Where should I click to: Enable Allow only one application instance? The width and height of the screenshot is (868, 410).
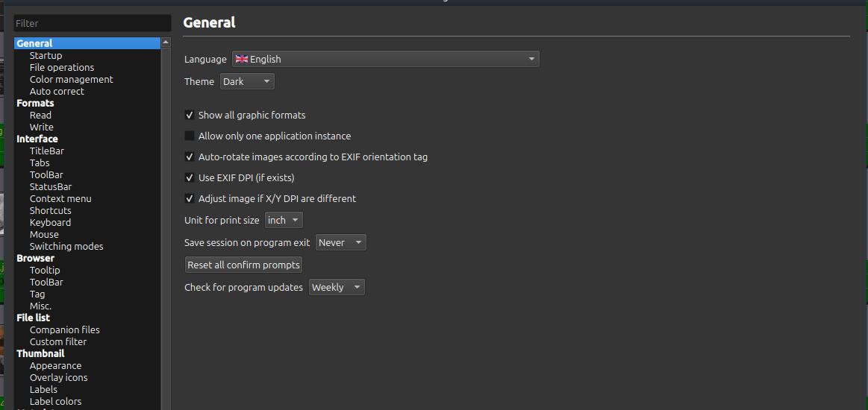[190, 136]
